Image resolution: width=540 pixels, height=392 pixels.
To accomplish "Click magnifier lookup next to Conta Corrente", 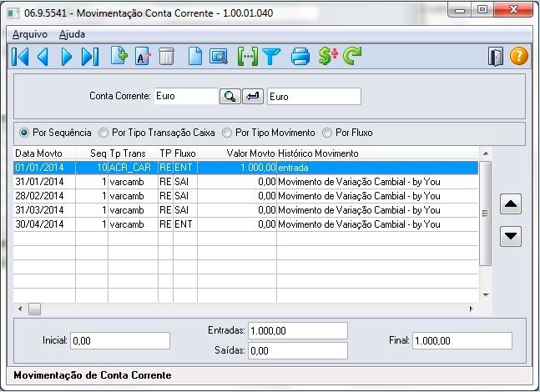I will click(x=230, y=97).
